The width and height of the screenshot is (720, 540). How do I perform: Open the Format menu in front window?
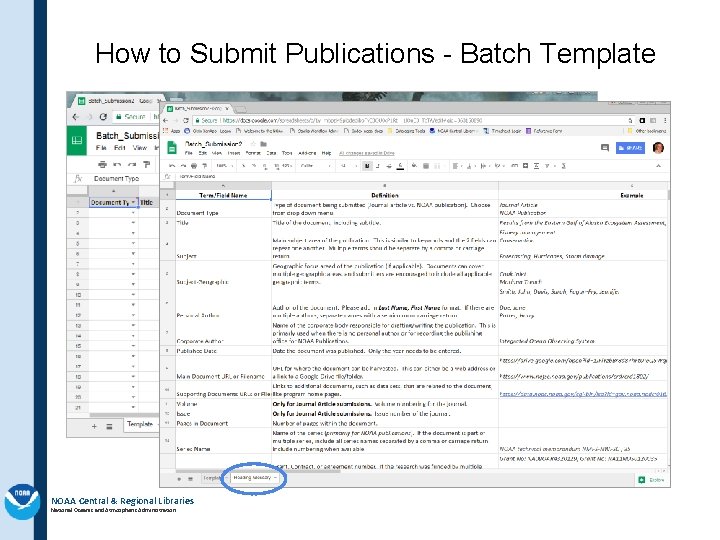pos(253,153)
